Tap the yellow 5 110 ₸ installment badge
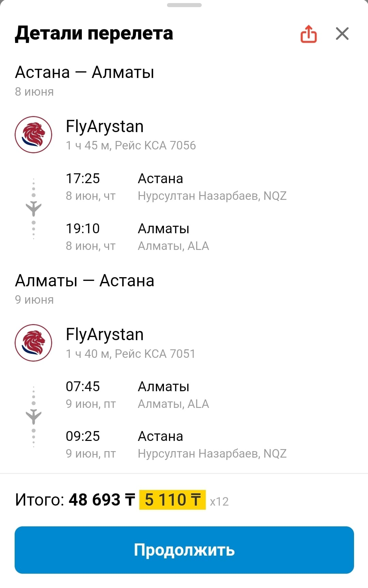 tap(172, 500)
